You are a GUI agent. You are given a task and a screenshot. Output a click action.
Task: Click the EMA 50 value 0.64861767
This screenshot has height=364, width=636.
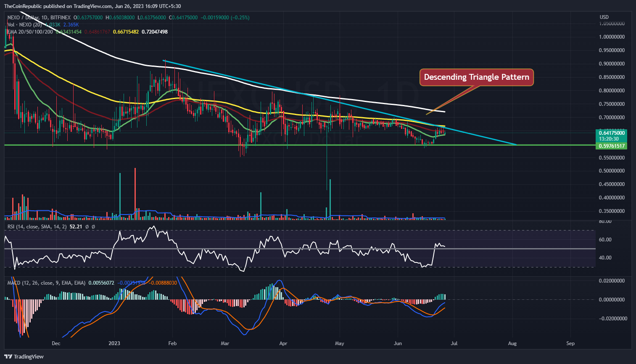97,32
